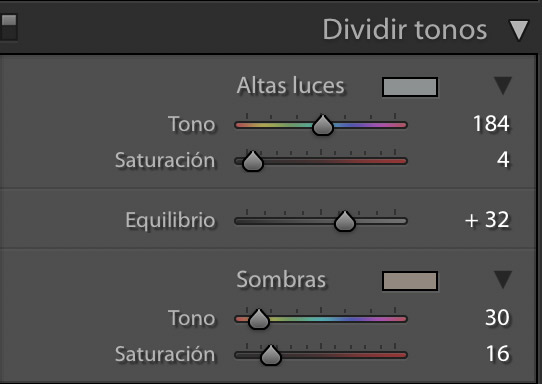Click the Altas luces Tono slider handle
Image resolution: width=542 pixels, height=384 pixels.
click(323, 125)
